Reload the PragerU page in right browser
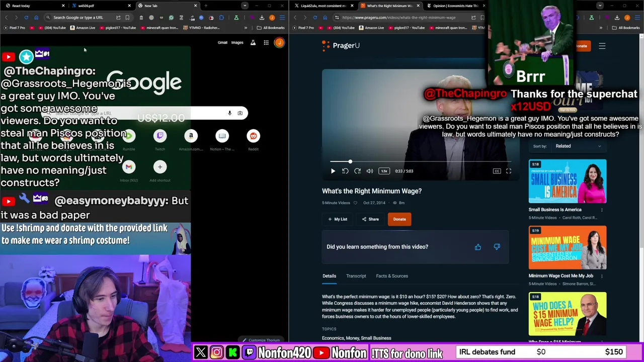Screen dimensions: 644x362 point(315,18)
